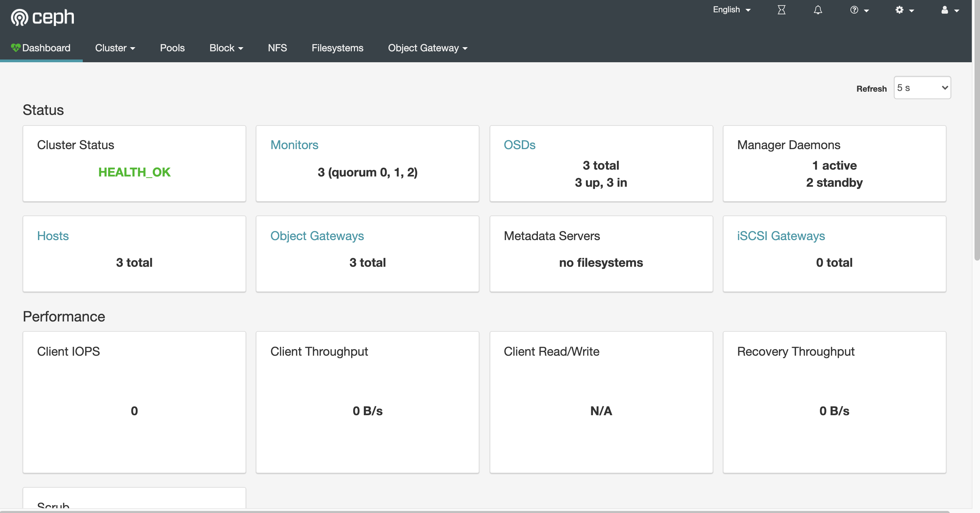Click the Metadata Servers card title
Viewport: 980px width, 513px height.
tap(552, 236)
